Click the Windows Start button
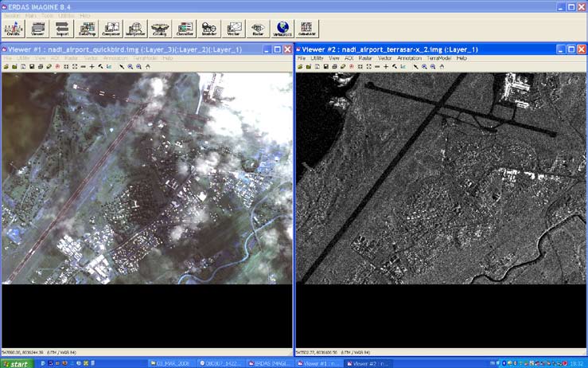 tap(17, 363)
